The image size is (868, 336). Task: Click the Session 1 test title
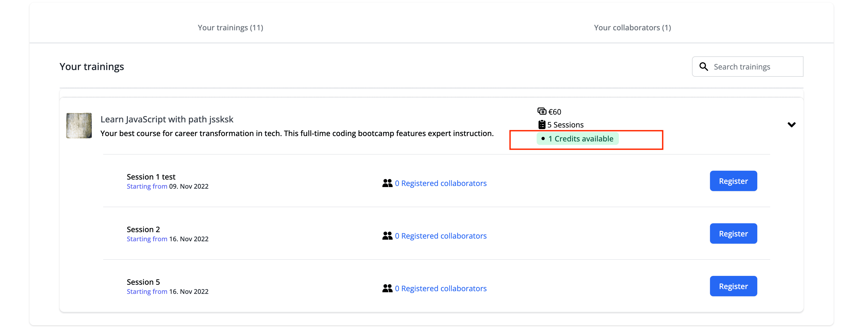151,177
